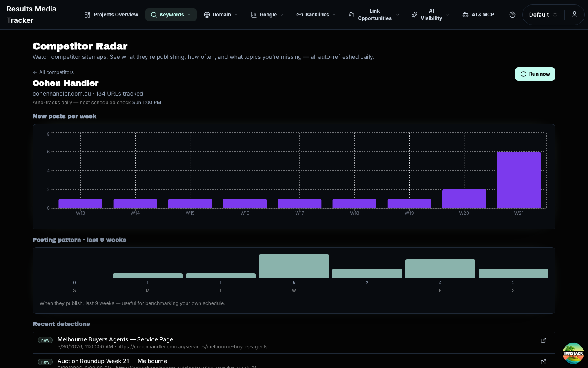Click the New posts per week heading

(65, 116)
